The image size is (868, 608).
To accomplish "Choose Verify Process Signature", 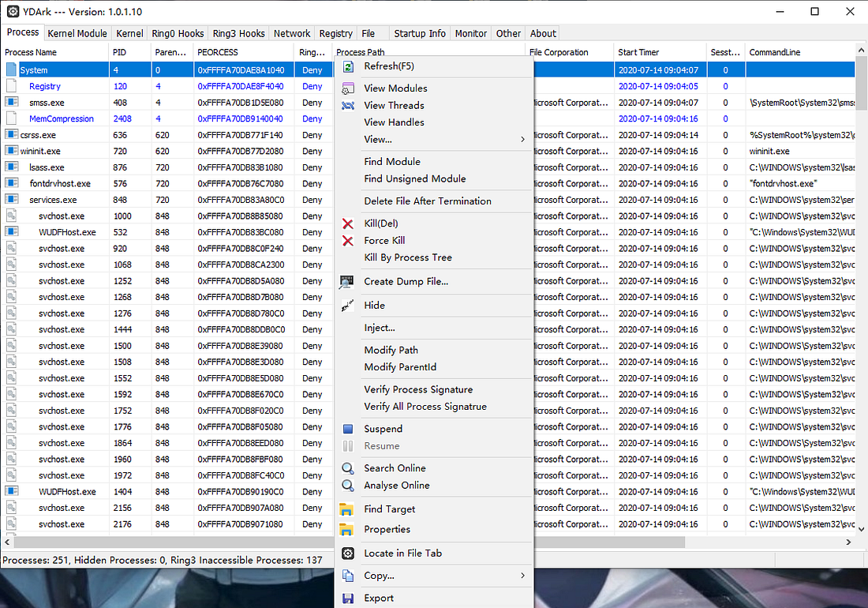I will coord(418,389).
